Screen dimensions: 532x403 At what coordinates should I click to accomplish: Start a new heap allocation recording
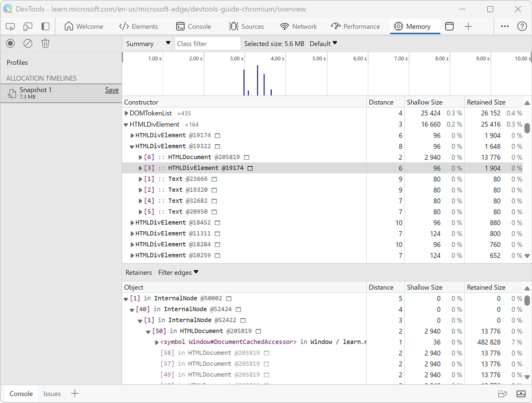pyautogui.click(x=10, y=43)
